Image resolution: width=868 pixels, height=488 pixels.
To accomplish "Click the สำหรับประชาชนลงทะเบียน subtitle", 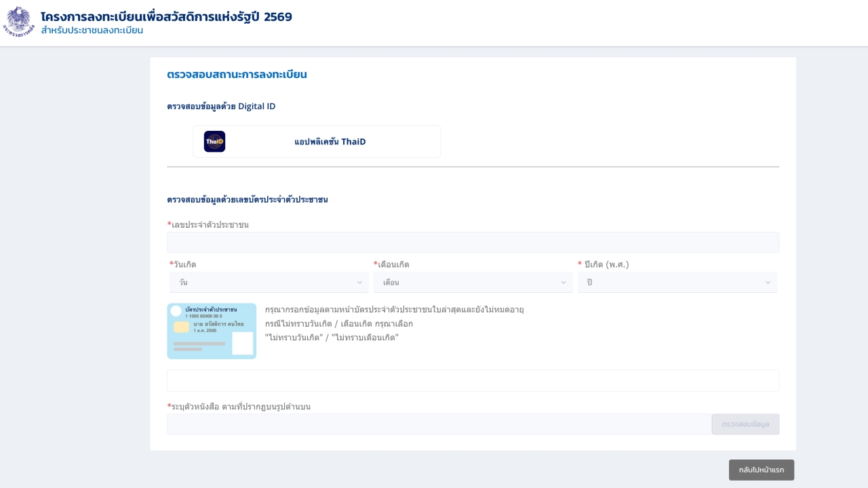I will pos(92,30).
